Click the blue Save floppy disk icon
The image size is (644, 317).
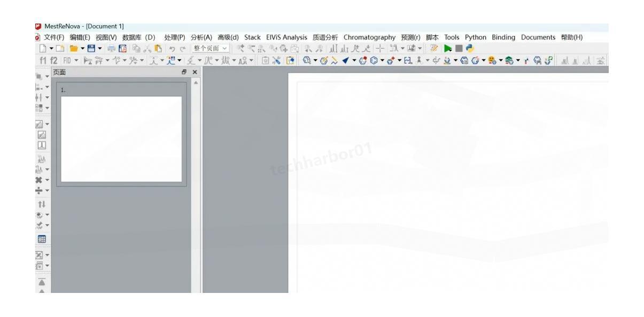pyautogui.click(x=92, y=49)
